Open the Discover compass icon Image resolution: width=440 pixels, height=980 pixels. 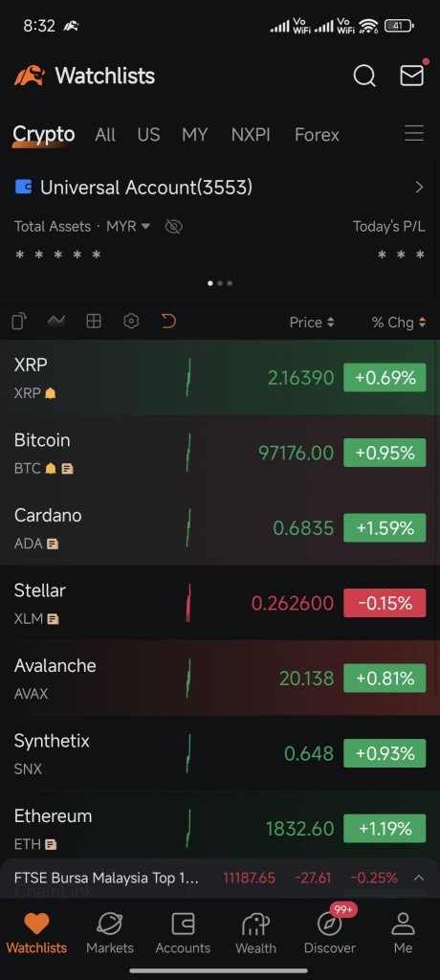[x=329, y=924]
